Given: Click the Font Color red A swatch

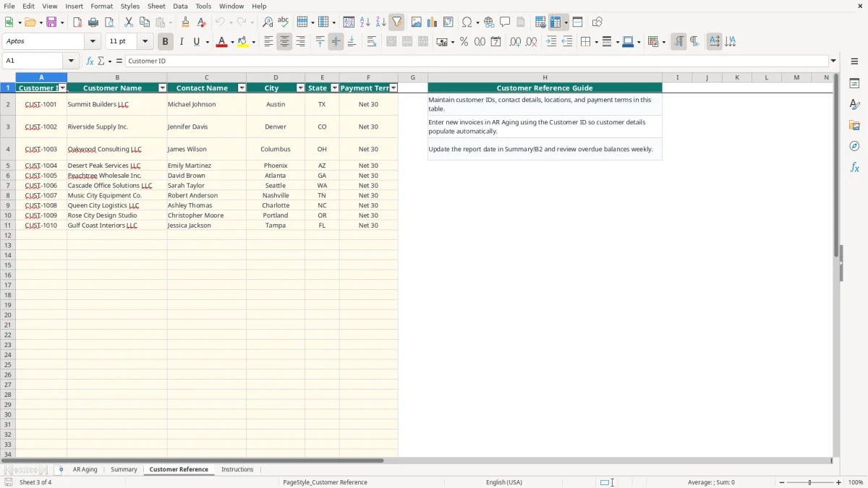Looking at the screenshot, I should coord(221,42).
